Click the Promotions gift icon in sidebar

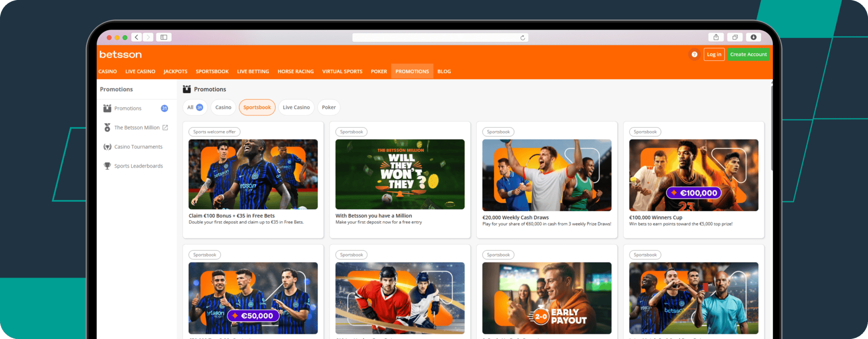[x=107, y=108]
